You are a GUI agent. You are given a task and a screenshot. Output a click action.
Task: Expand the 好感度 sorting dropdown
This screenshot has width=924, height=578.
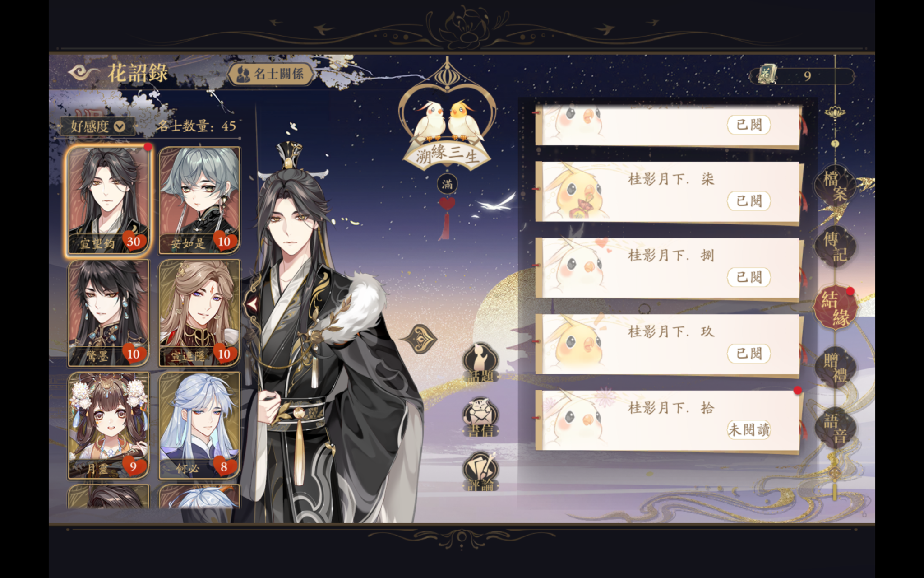(97, 126)
